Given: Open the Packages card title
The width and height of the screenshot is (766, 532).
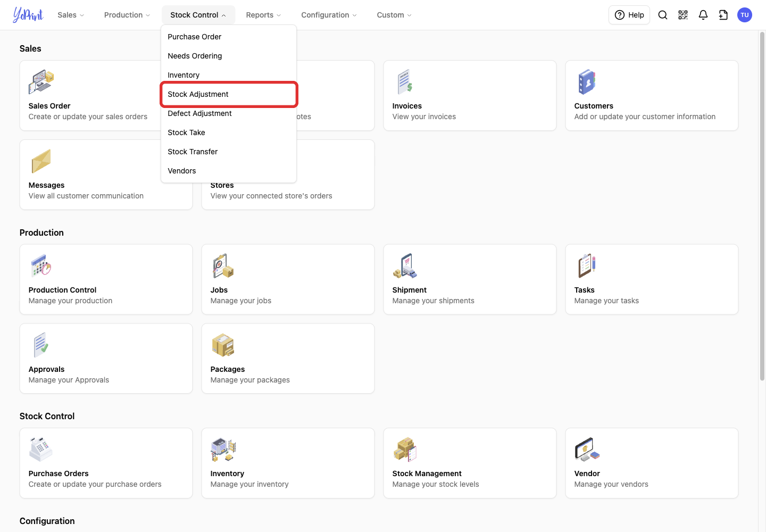Looking at the screenshot, I should pyautogui.click(x=228, y=369).
